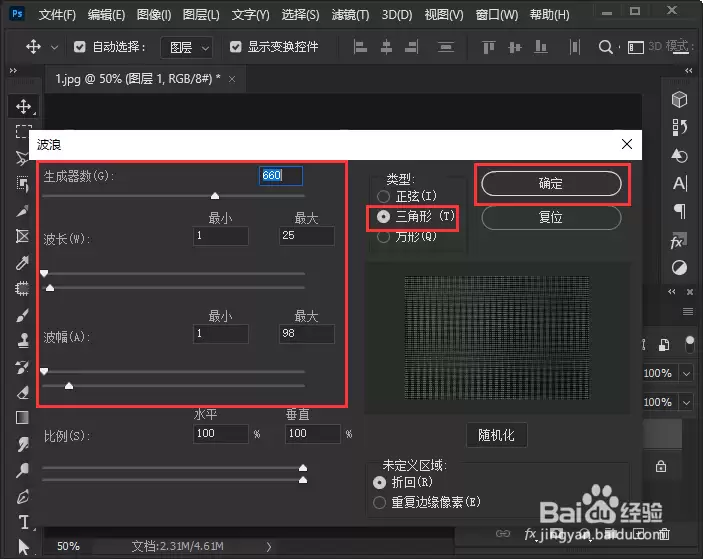The image size is (703, 559).
Task: Toggle the 自动选择 checkbox
Action: (x=80, y=47)
